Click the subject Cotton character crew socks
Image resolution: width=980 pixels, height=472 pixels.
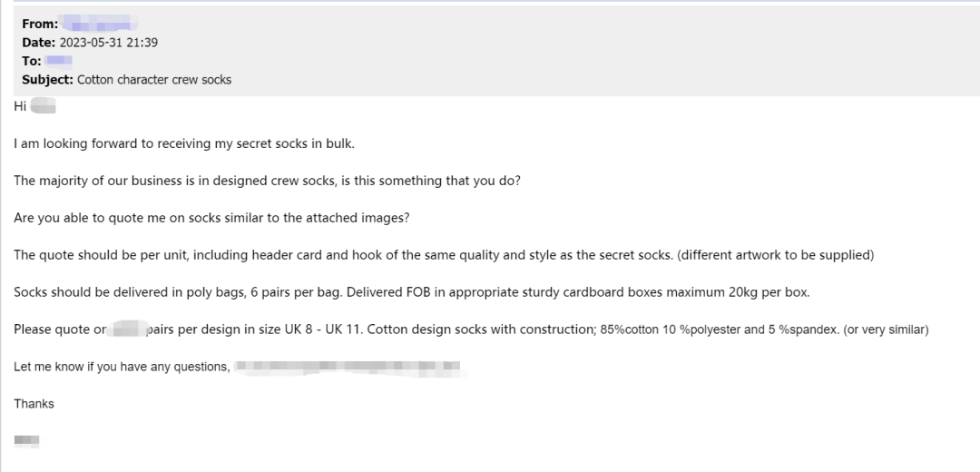pyautogui.click(x=154, y=80)
